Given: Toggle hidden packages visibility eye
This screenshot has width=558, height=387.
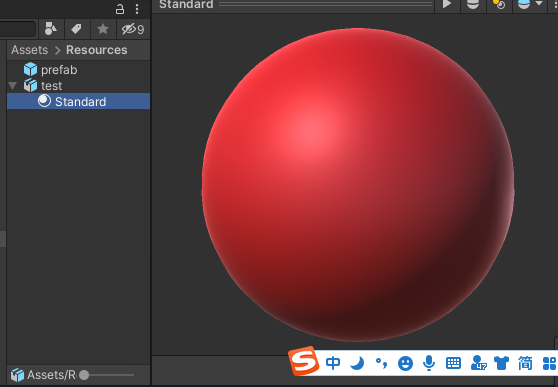Looking at the screenshot, I should pos(133,29).
